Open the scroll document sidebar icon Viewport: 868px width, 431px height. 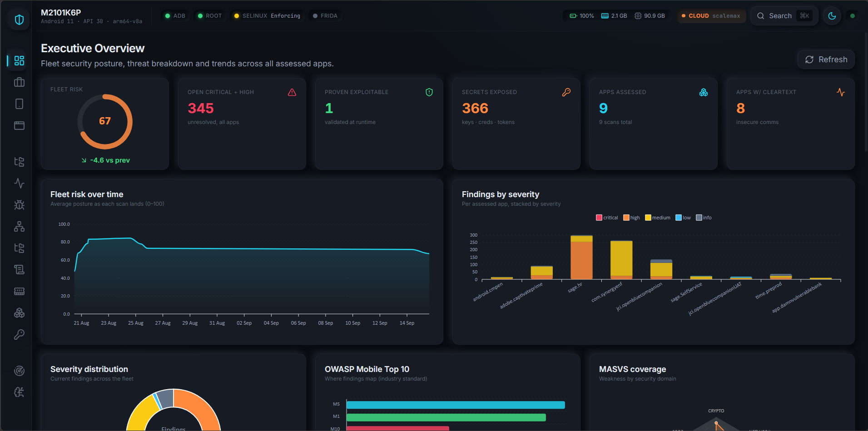click(x=19, y=270)
